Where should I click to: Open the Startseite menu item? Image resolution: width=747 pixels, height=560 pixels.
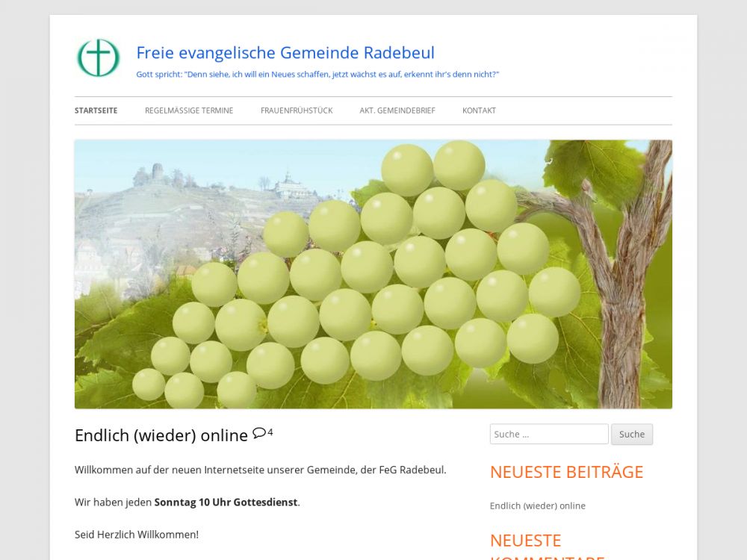(96, 111)
